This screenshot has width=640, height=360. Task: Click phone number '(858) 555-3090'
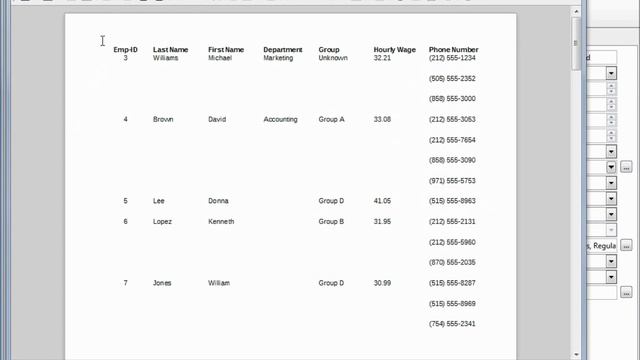[452, 160]
